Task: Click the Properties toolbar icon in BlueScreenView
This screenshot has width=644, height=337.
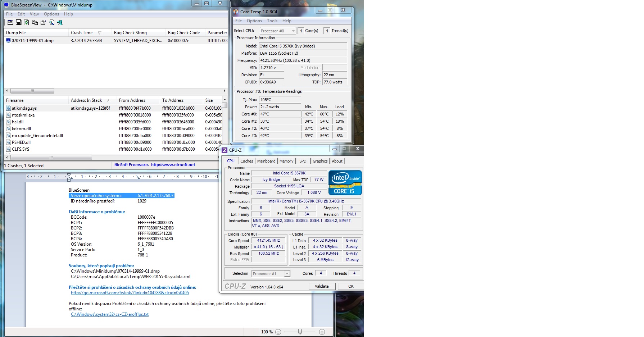Action: [43, 22]
